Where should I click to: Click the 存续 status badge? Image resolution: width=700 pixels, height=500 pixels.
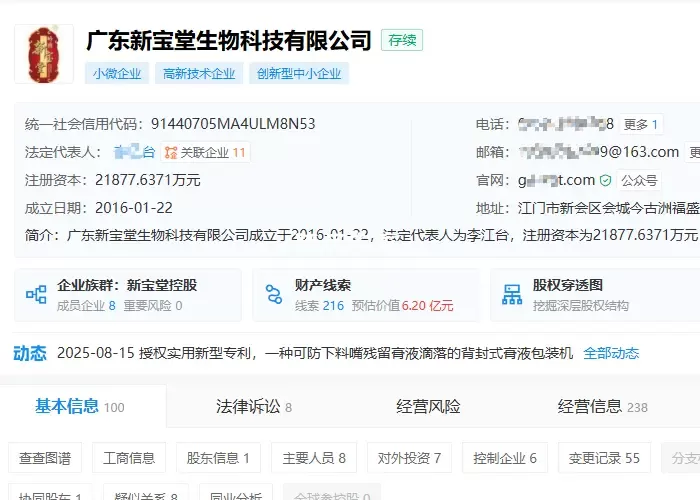pyautogui.click(x=402, y=40)
